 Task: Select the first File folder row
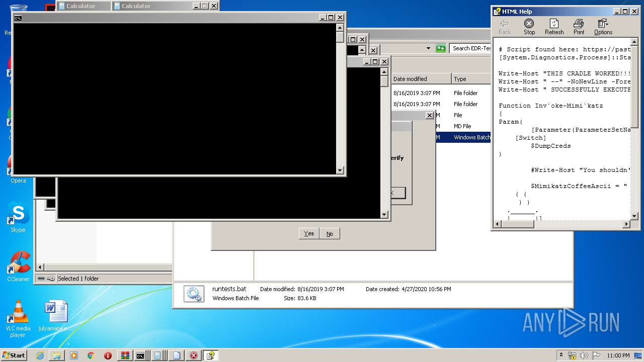click(441, 93)
